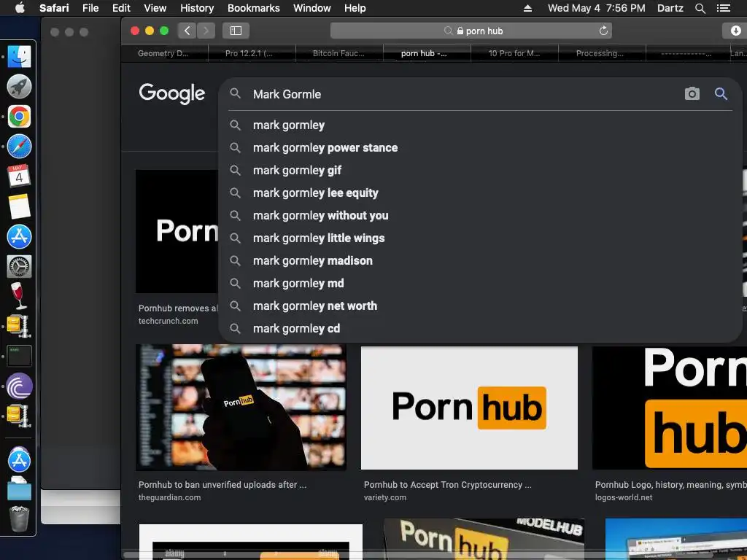The image size is (747, 560).
Task: Click the blue Google search magnifier button
Action: [721, 94]
